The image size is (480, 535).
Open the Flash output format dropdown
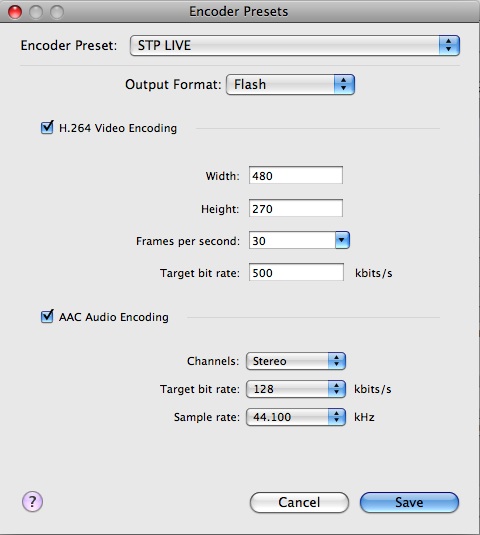[x=290, y=84]
